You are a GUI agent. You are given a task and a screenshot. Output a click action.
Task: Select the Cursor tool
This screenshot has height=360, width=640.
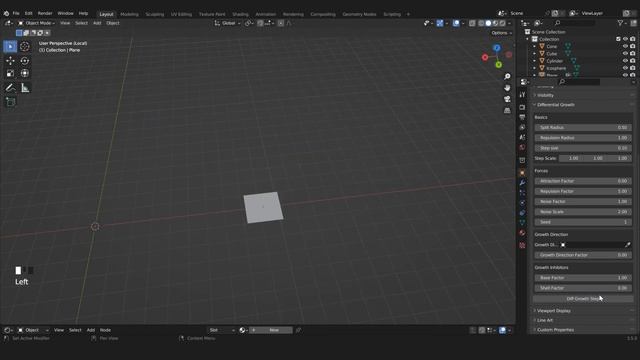(x=24, y=47)
